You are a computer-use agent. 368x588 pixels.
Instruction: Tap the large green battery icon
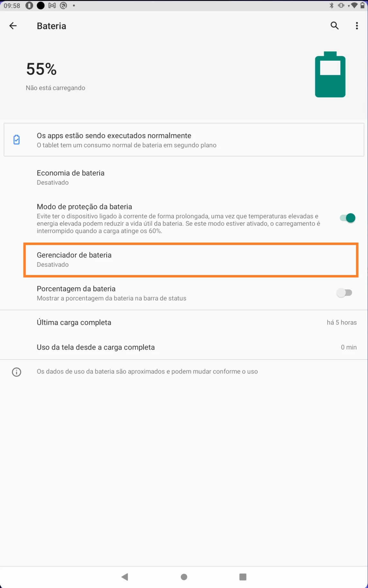tap(330, 74)
